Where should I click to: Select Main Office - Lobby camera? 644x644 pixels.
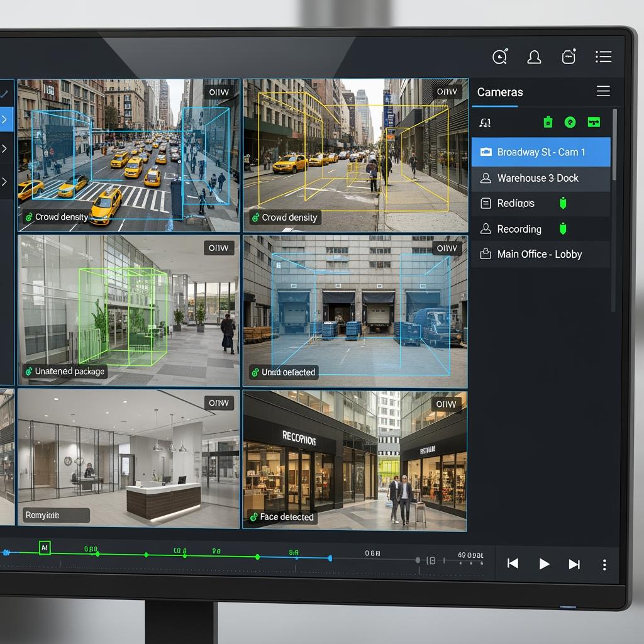(539, 254)
